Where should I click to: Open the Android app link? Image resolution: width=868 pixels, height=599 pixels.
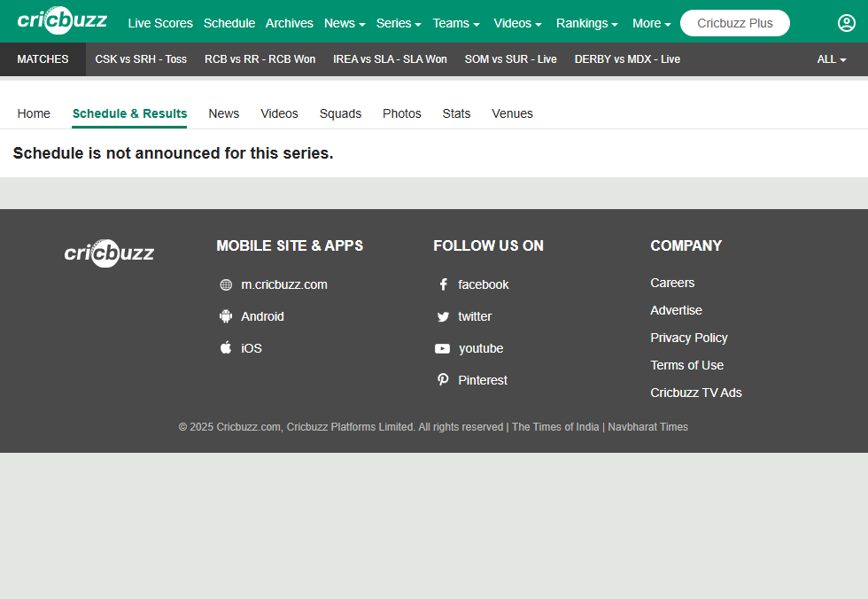tap(262, 316)
